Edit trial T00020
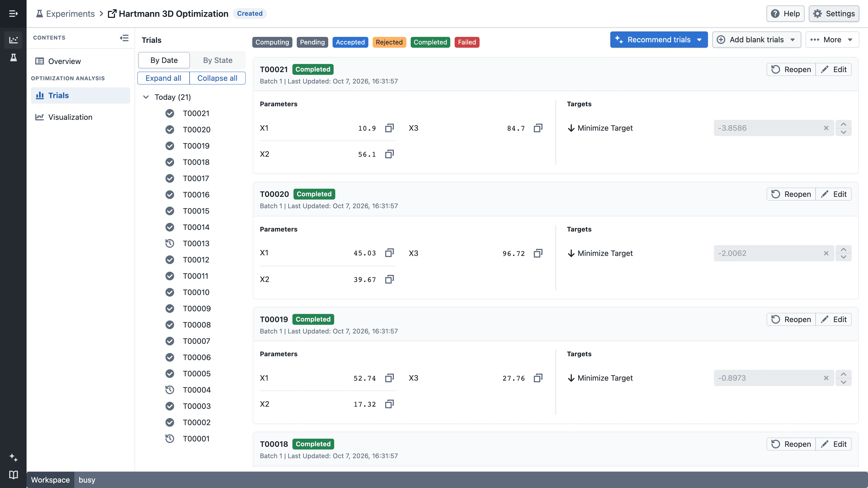This screenshot has height=488, width=868. [x=833, y=194]
